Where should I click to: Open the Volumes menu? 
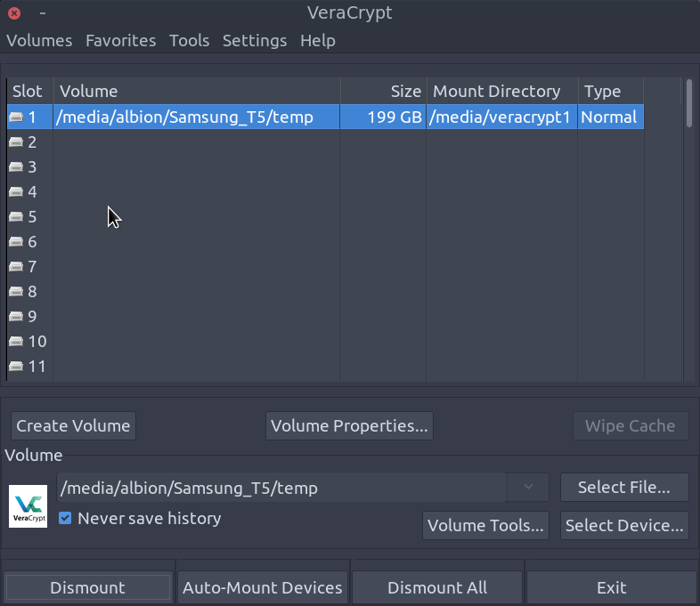pos(39,41)
